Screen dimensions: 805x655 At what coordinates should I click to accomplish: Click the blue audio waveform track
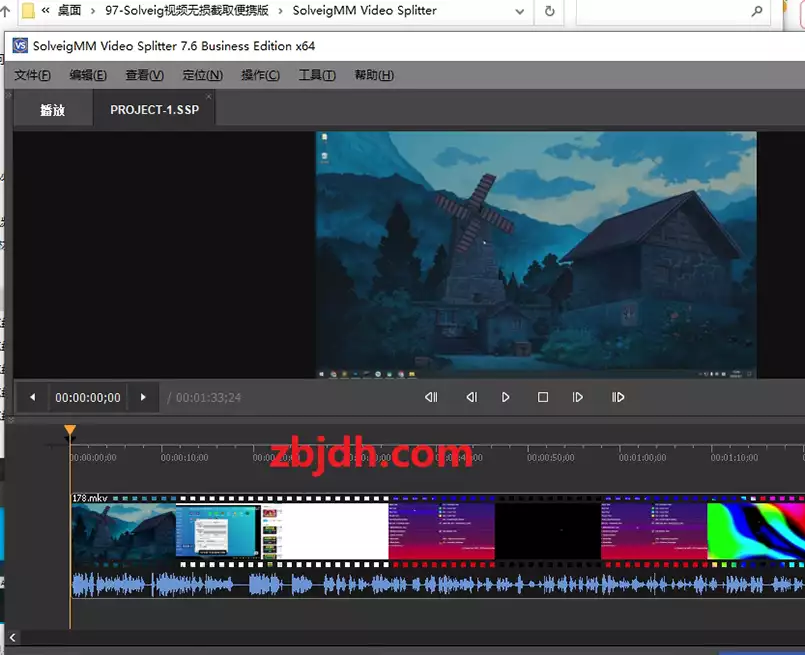pos(437,584)
